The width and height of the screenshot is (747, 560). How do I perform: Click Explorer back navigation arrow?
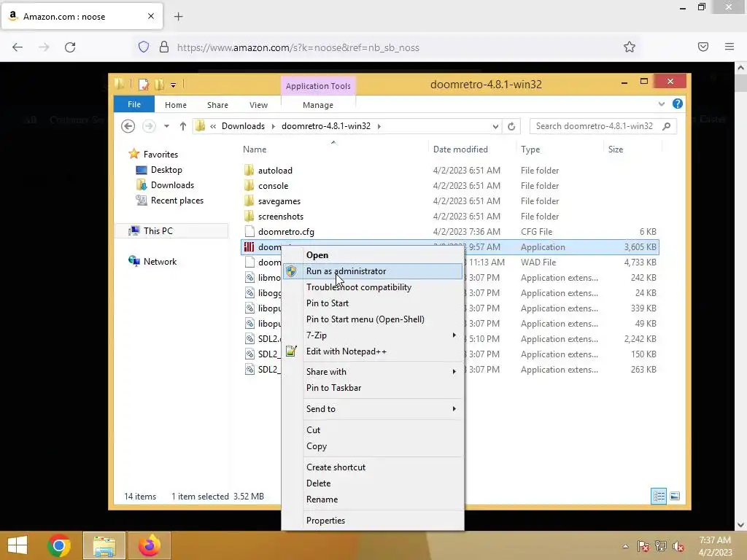128,126
